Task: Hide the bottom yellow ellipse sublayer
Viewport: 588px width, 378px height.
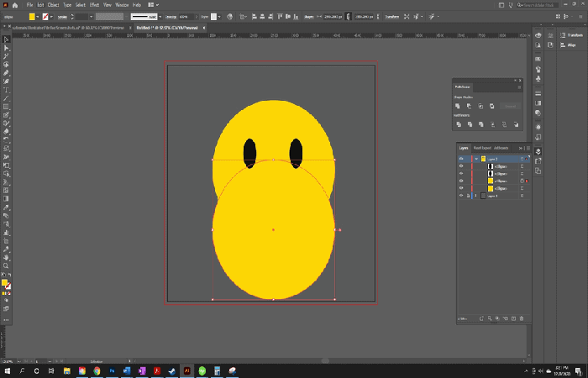Action: 461,188
